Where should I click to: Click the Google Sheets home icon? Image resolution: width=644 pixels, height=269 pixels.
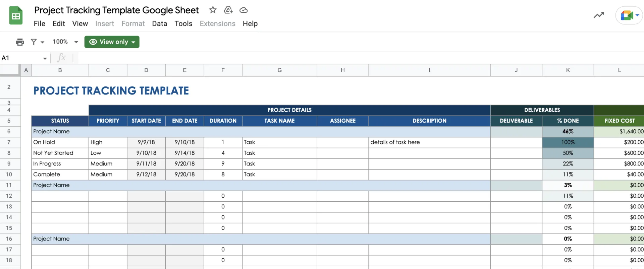click(16, 15)
